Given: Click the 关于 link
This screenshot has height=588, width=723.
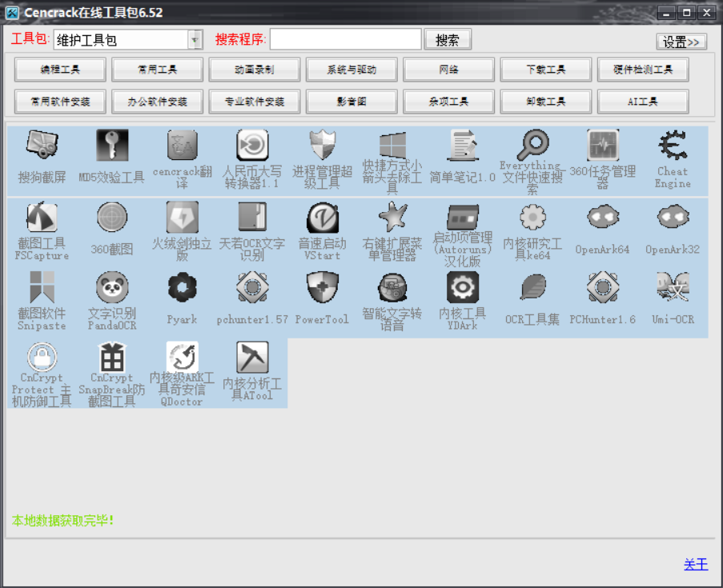Looking at the screenshot, I should point(696,565).
